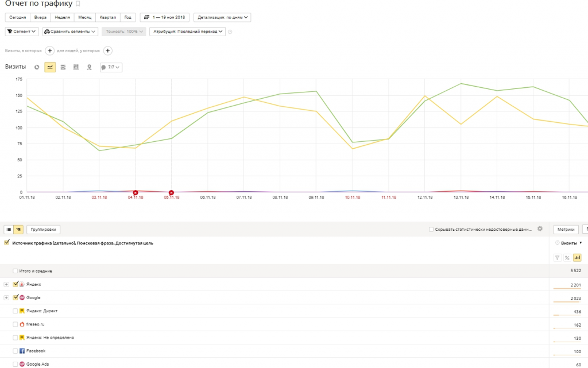
Task: Switch chart to pie chart view
Action: (x=37, y=67)
